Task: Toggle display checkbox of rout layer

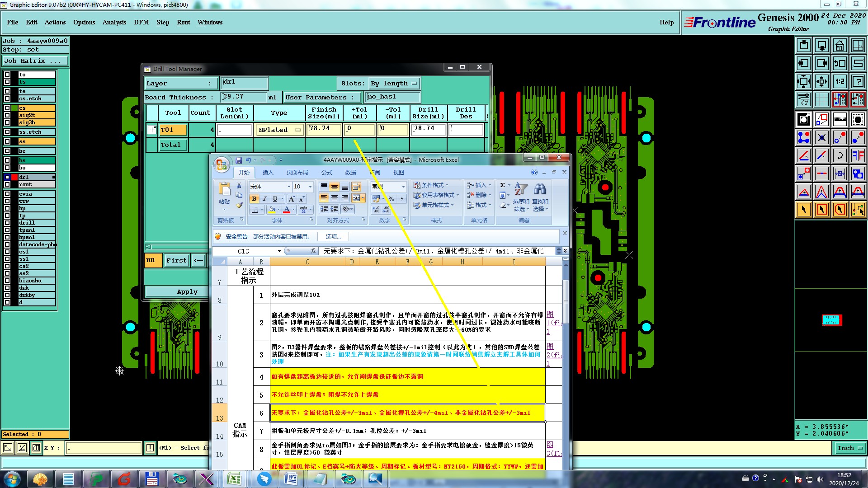Action: (x=7, y=184)
